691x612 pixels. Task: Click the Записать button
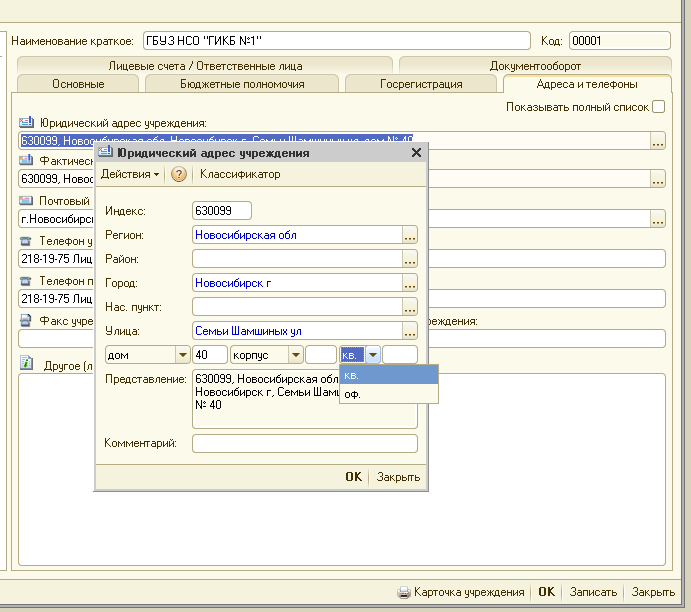tap(592, 592)
